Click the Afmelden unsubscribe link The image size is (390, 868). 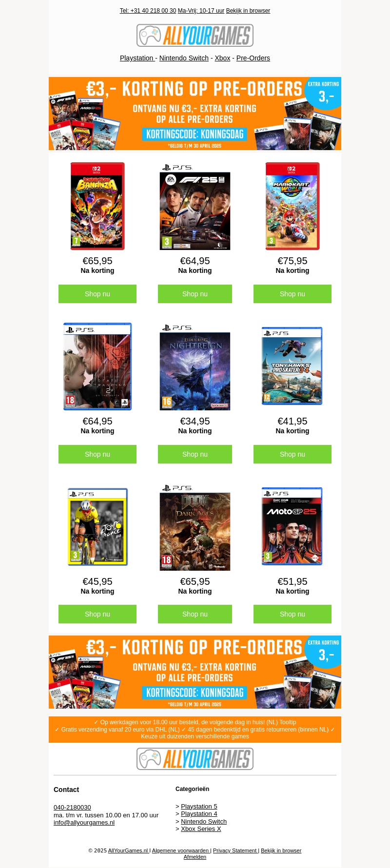(x=195, y=857)
